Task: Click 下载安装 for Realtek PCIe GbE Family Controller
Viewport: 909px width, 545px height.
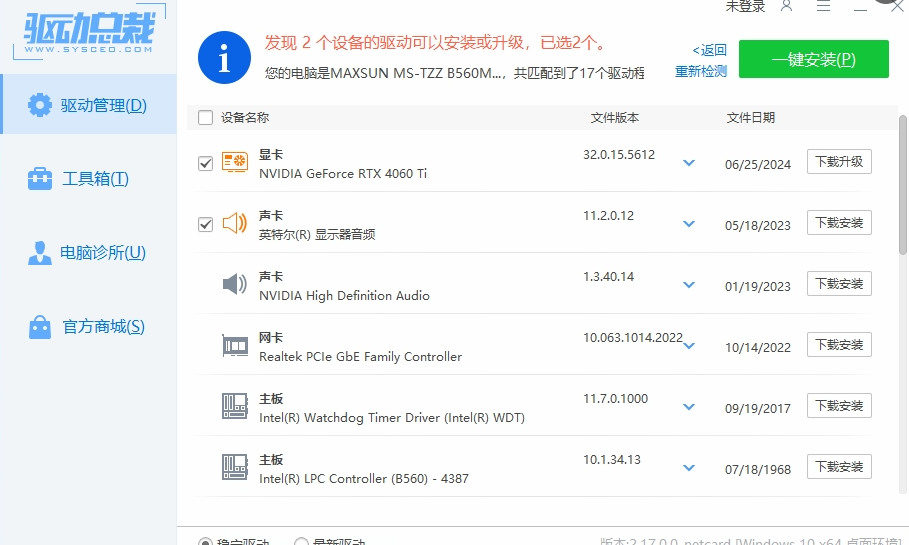Action: click(x=839, y=344)
